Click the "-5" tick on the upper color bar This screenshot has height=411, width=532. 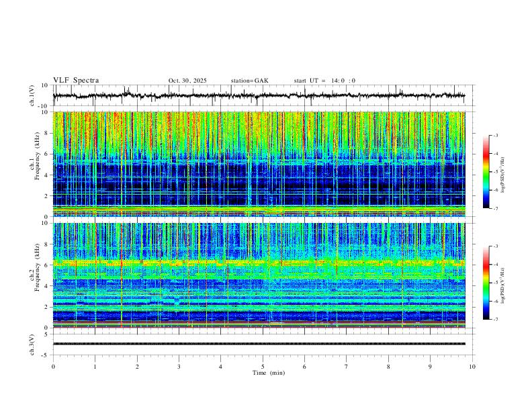(495, 172)
